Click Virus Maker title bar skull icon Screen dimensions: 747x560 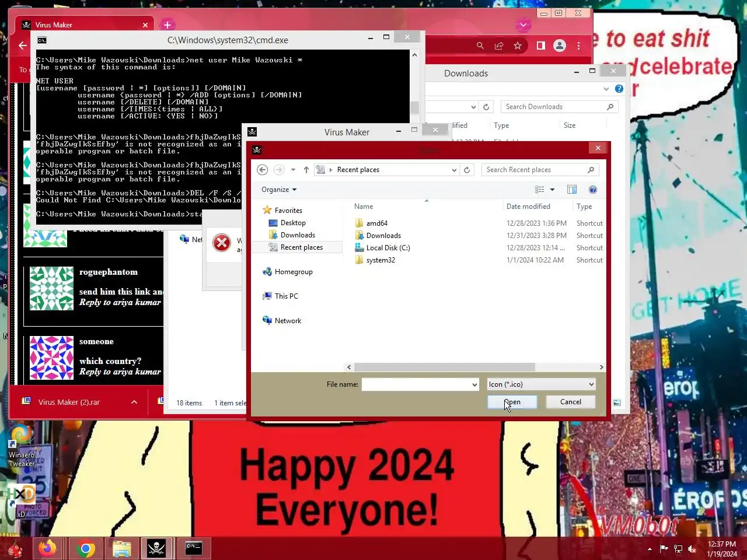tap(252, 132)
